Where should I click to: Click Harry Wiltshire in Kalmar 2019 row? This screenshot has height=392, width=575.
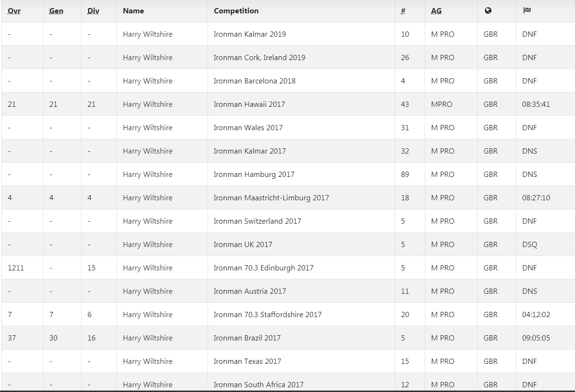pyautogui.click(x=147, y=34)
